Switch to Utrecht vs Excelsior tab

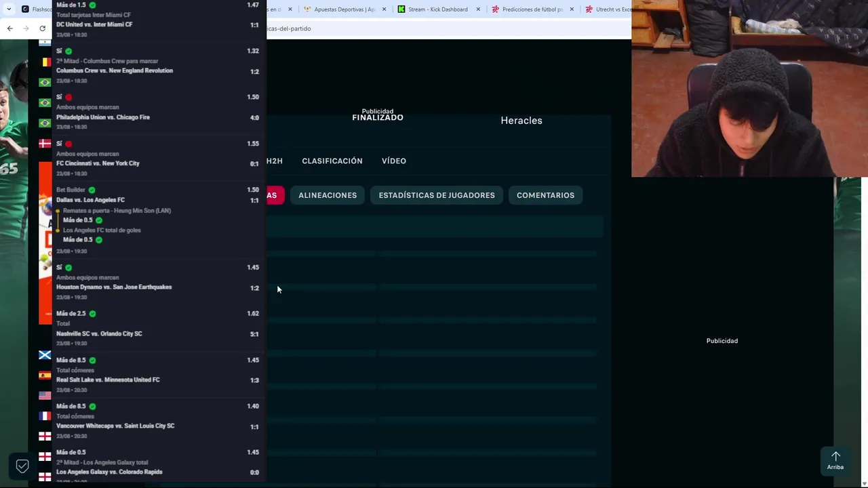[608, 9]
